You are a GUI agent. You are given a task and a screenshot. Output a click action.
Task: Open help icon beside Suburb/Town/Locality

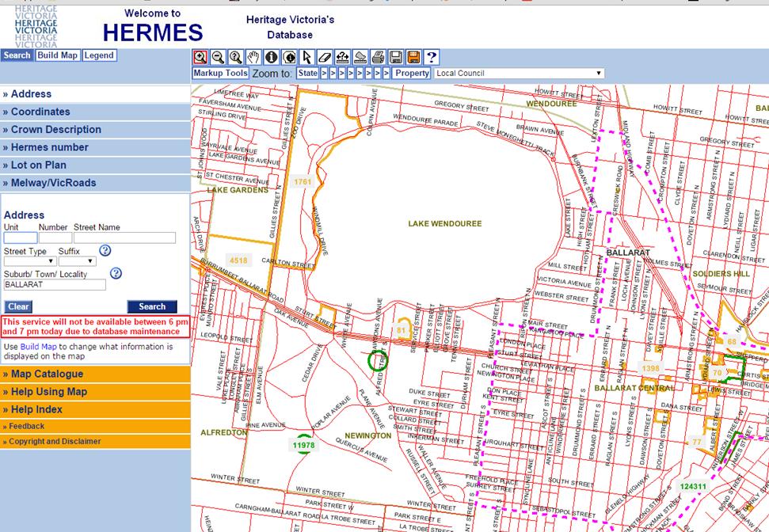[116, 273]
